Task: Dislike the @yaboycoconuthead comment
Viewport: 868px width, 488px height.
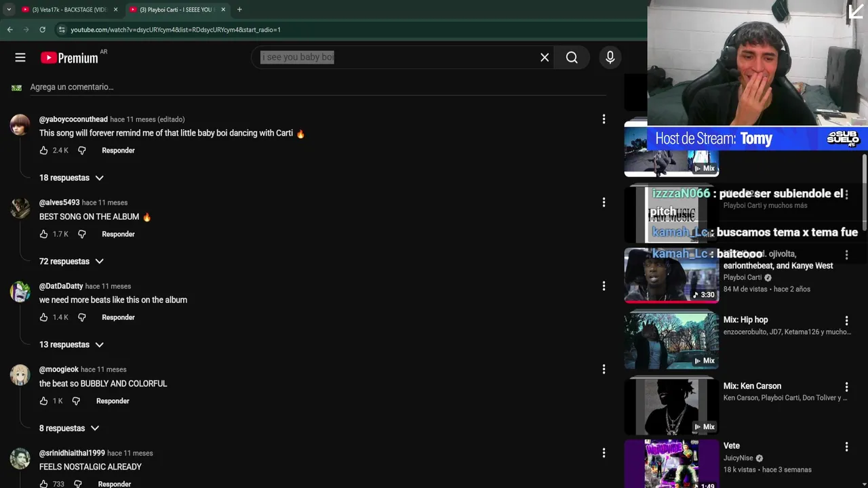Action: coord(82,150)
